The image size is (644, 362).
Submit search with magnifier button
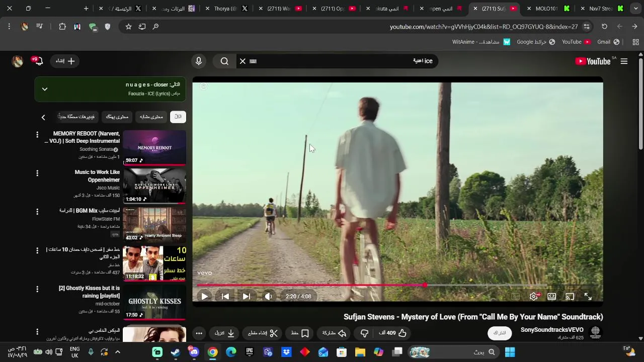pyautogui.click(x=224, y=61)
